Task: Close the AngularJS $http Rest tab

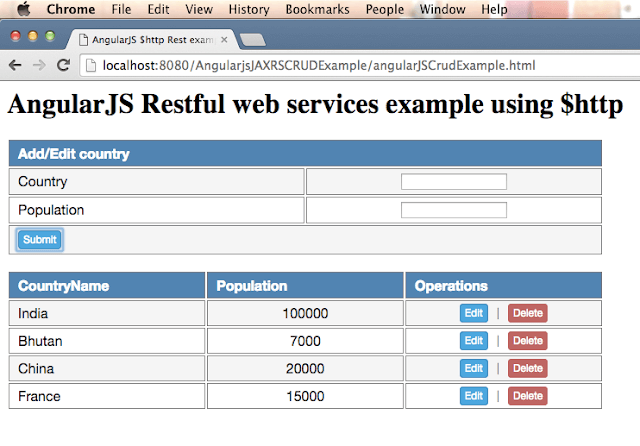Action: pyautogui.click(x=224, y=41)
